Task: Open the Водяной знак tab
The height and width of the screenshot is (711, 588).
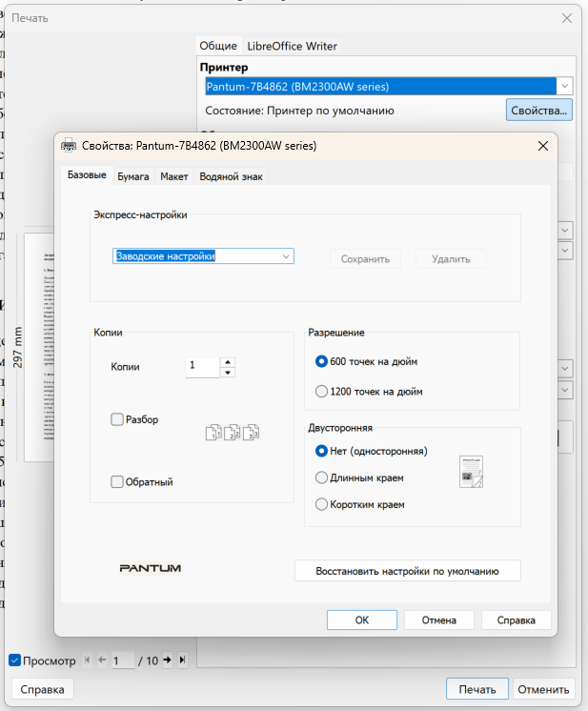Action: tap(231, 176)
